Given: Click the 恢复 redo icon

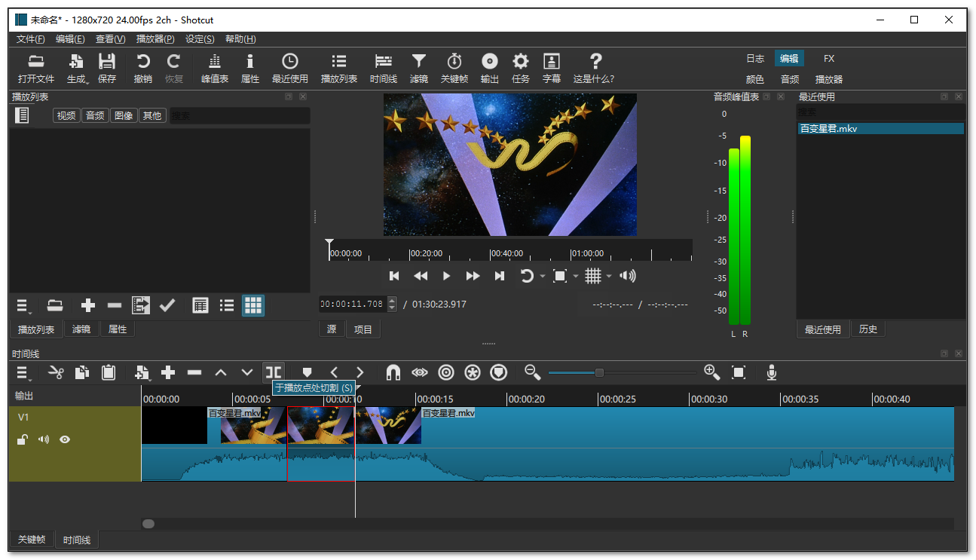Looking at the screenshot, I should [x=174, y=69].
